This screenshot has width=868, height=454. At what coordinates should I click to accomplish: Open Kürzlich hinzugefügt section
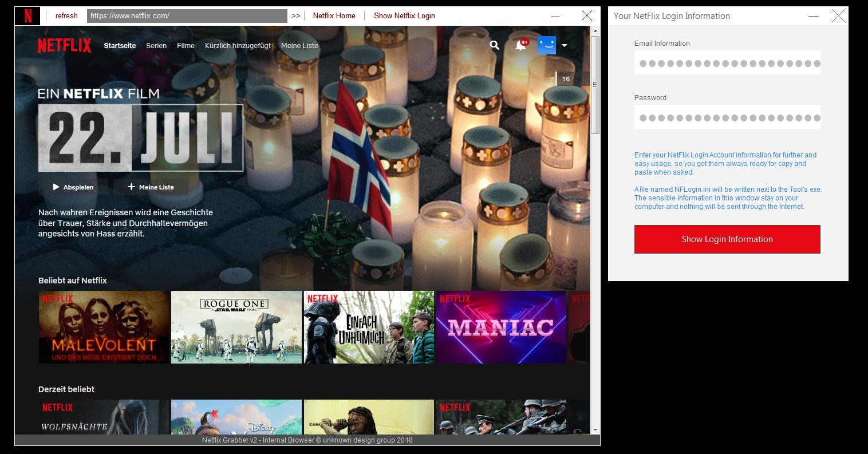point(238,45)
